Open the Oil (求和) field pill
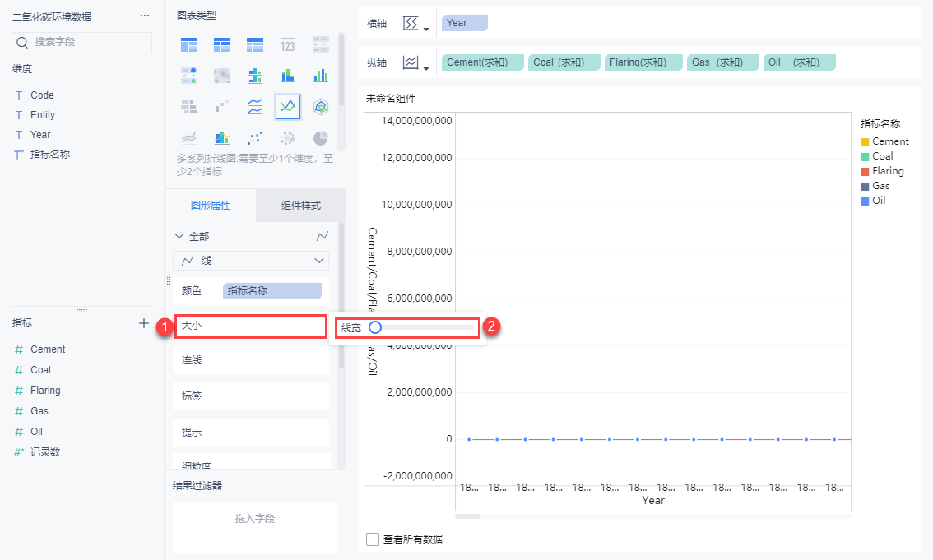Viewport: 933px width, 560px height. pyautogui.click(x=799, y=62)
